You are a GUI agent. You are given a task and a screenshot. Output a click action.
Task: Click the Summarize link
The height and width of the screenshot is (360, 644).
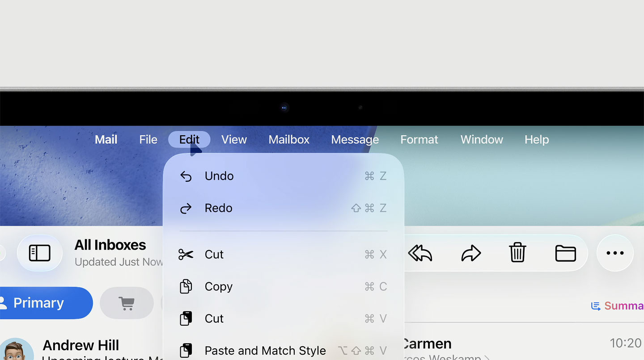618,306
